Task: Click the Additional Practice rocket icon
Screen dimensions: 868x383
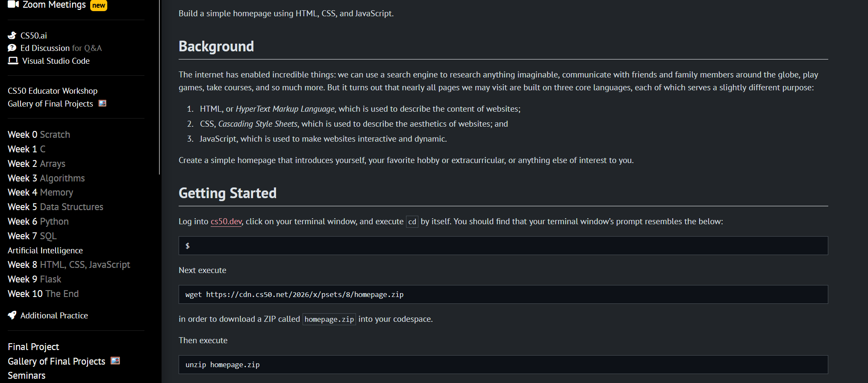Action: pyautogui.click(x=12, y=315)
